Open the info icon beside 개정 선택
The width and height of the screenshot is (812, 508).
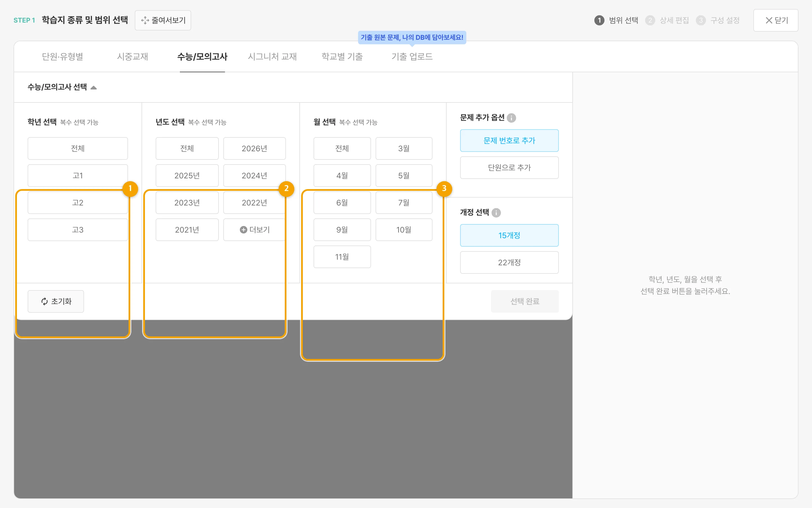(496, 213)
